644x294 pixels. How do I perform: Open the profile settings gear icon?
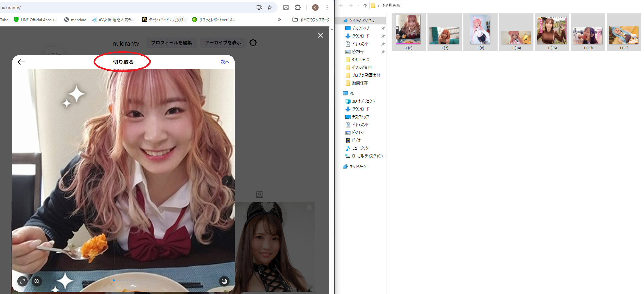pyautogui.click(x=253, y=43)
